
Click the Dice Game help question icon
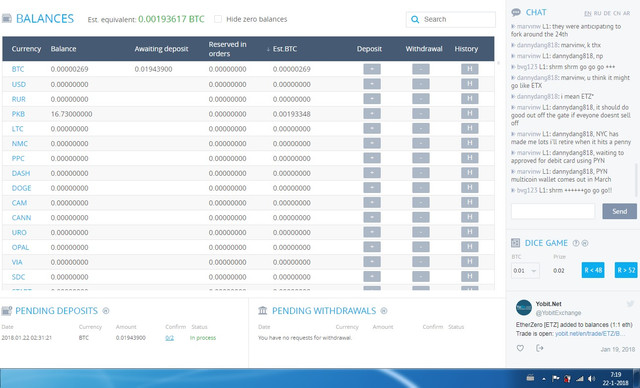click(x=576, y=243)
